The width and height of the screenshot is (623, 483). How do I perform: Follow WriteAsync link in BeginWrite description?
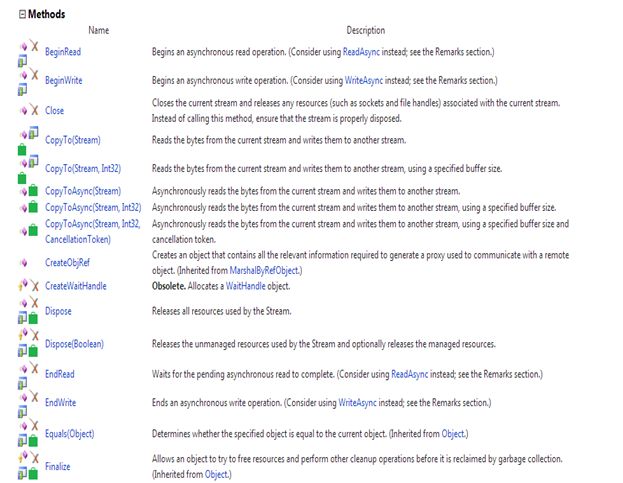pyautogui.click(x=364, y=81)
